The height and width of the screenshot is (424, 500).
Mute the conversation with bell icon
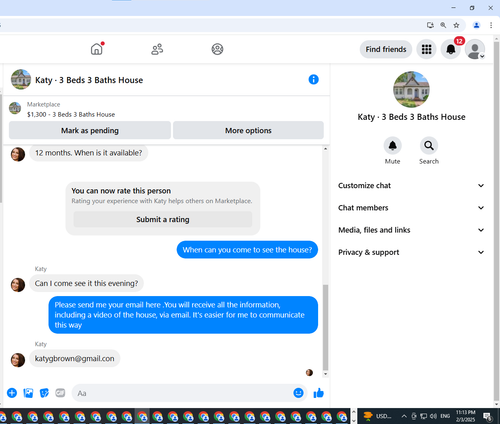point(392,146)
